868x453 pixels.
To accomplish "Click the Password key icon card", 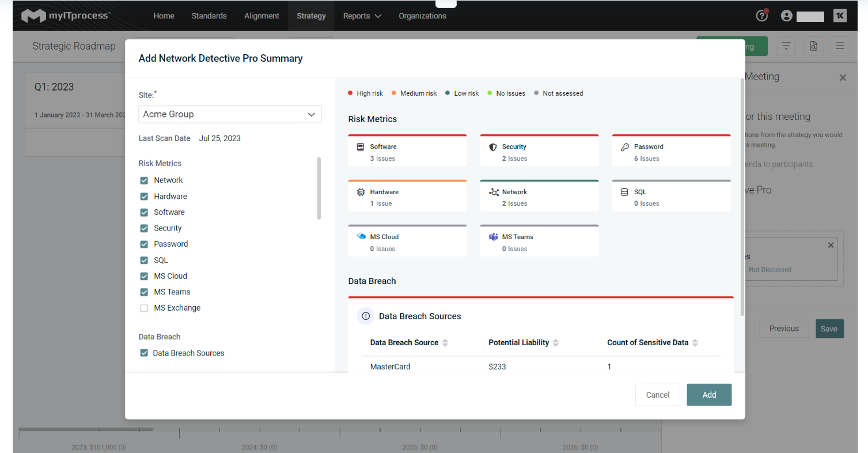I will coord(624,147).
